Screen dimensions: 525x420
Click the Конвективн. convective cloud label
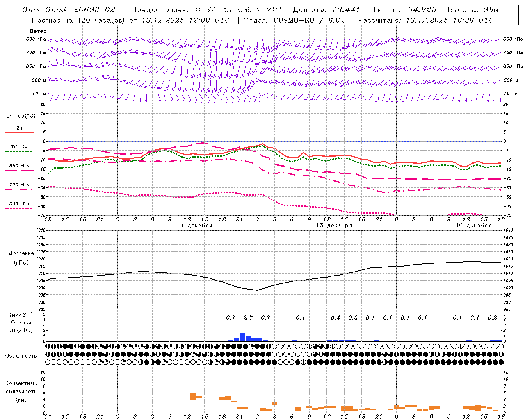pos(21,383)
